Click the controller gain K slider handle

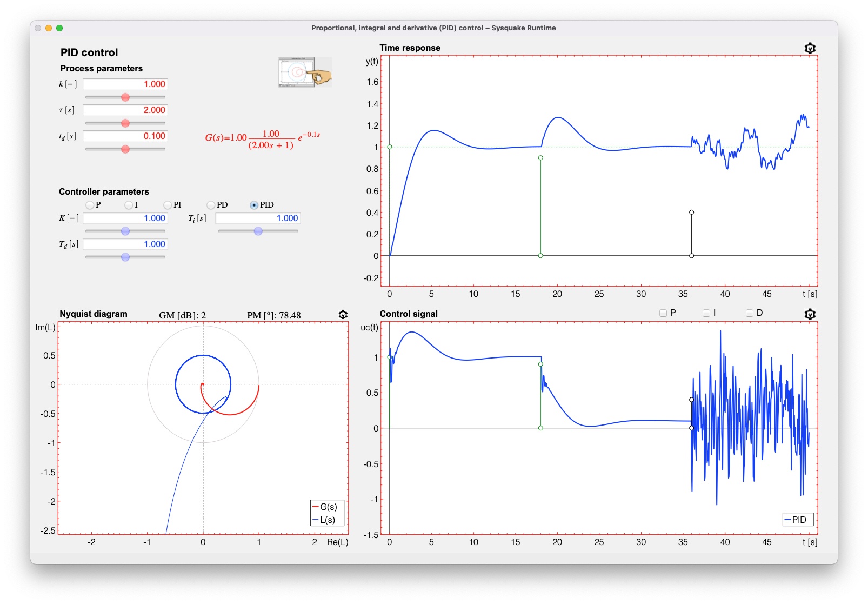[x=125, y=231]
